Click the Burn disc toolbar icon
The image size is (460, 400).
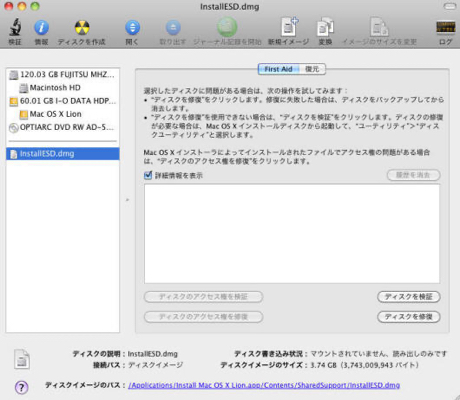[x=82, y=27]
